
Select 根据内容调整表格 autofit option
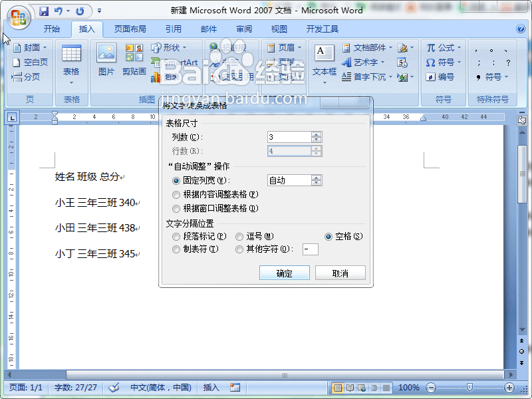(x=176, y=195)
